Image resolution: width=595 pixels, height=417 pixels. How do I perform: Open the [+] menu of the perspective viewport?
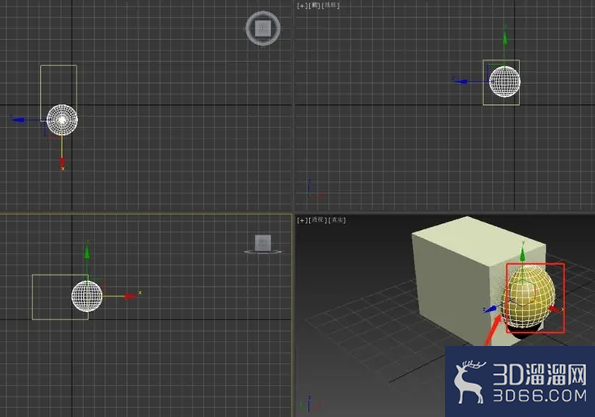coord(302,220)
